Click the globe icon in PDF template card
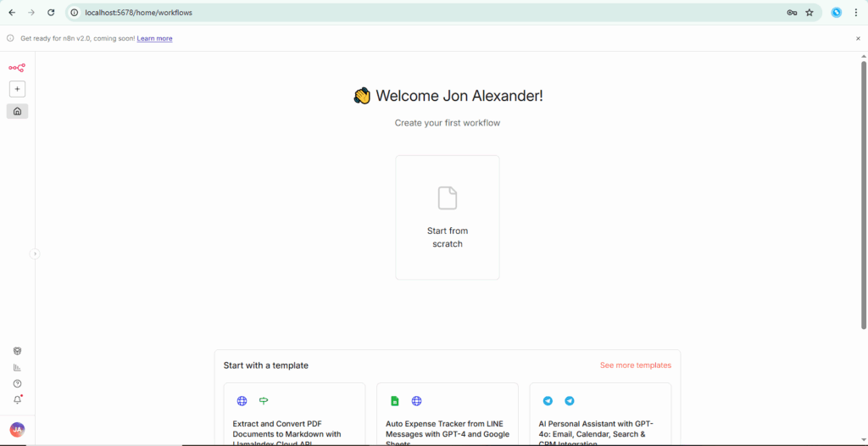868x446 pixels. point(242,401)
